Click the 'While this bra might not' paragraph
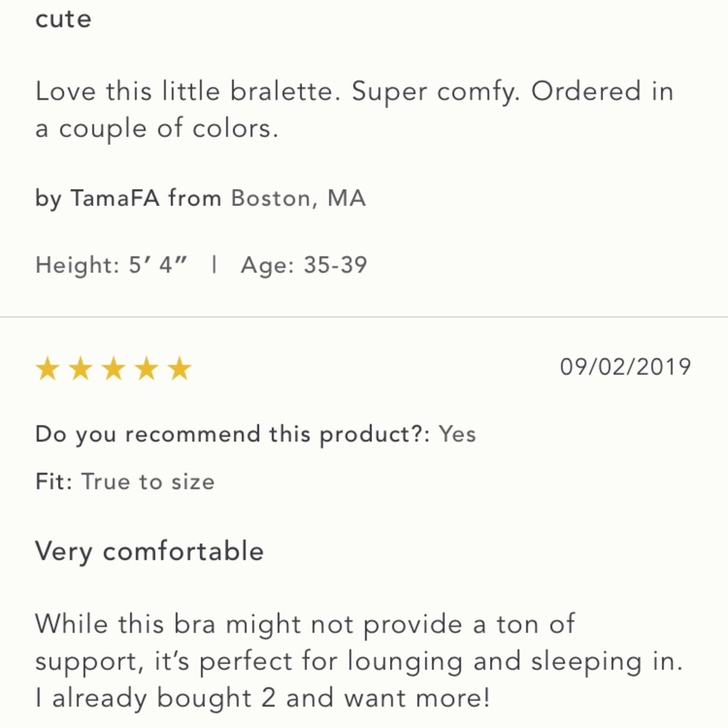 point(305,624)
